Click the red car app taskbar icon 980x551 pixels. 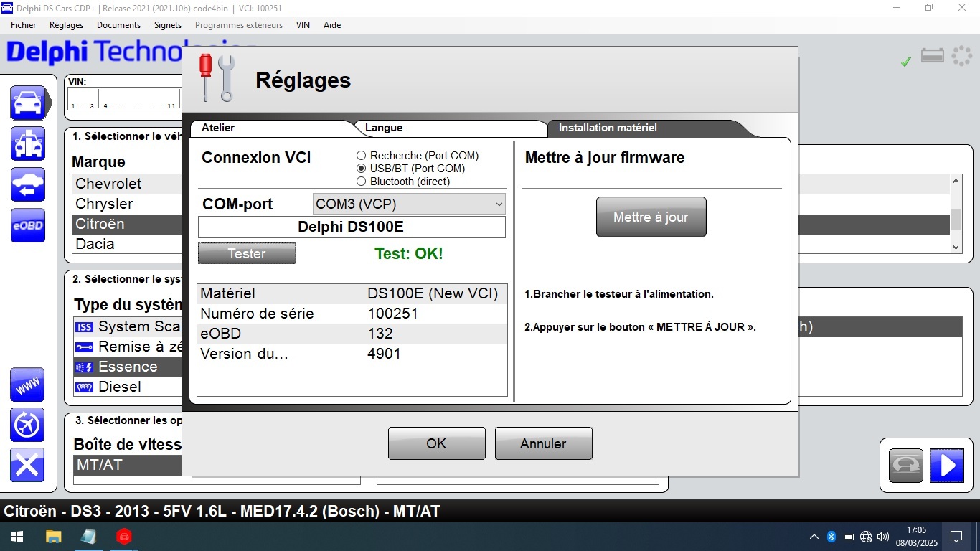(124, 536)
